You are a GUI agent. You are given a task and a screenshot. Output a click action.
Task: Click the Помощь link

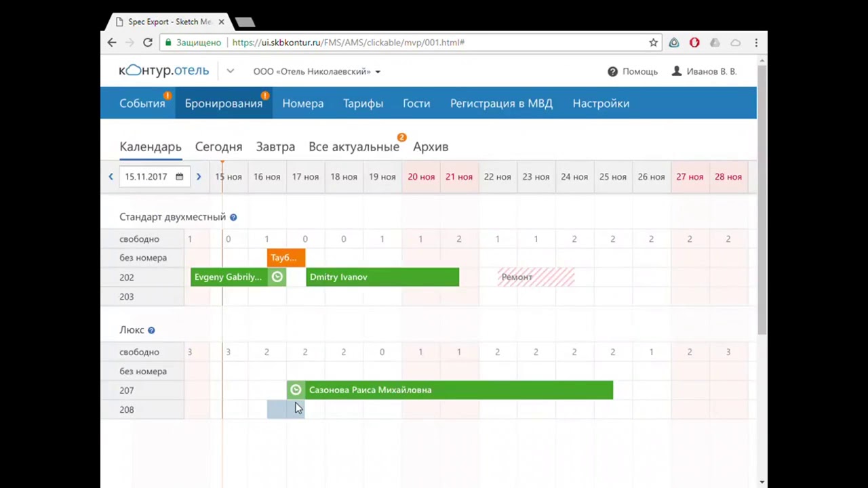pos(640,71)
